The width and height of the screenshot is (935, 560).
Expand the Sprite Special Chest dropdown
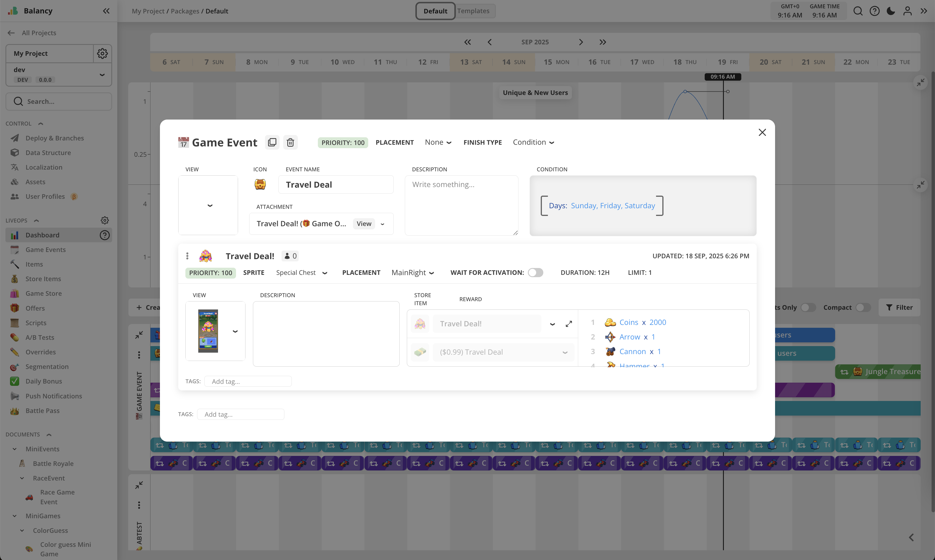pos(301,273)
